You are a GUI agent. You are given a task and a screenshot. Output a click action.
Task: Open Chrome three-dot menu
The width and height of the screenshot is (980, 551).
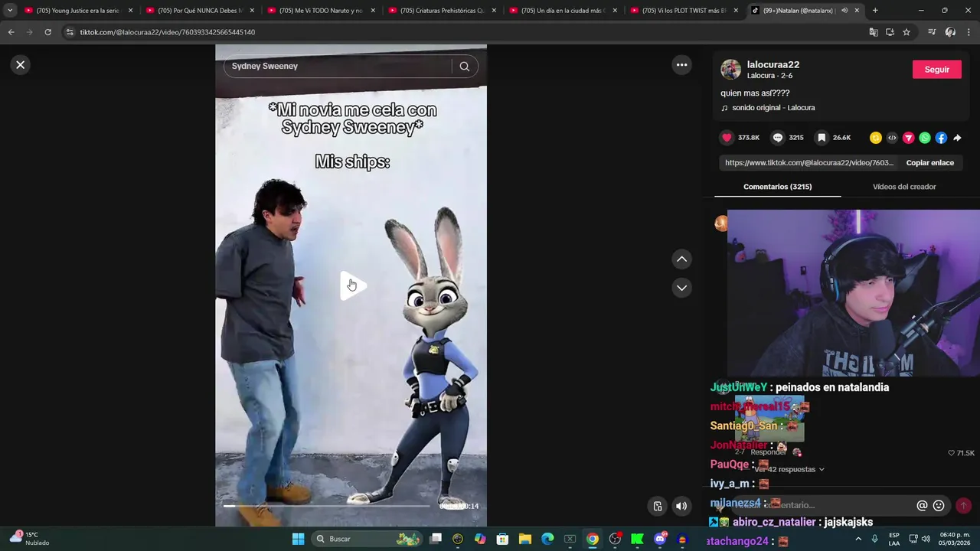click(969, 32)
